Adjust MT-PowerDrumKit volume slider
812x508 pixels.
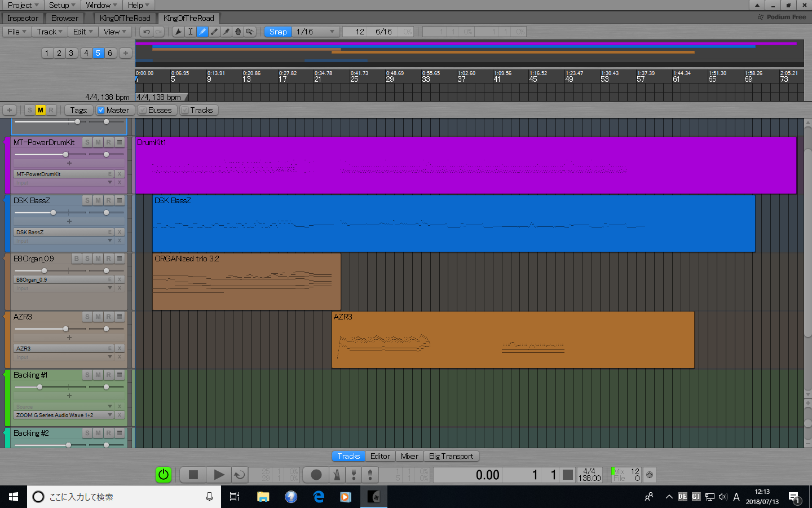tap(66, 154)
